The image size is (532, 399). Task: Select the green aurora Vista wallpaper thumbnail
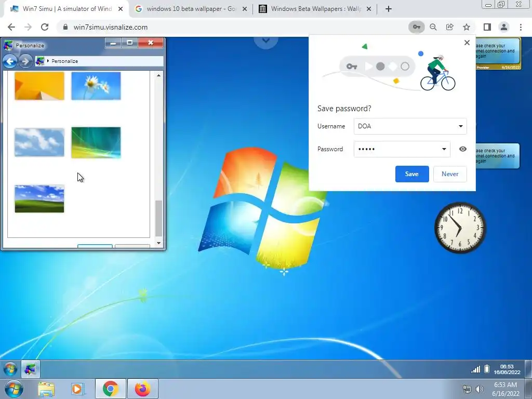pyautogui.click(x=96, y=142)
